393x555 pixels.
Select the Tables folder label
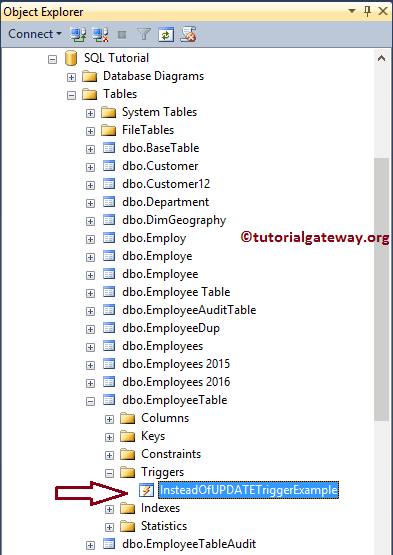[120, 94]
